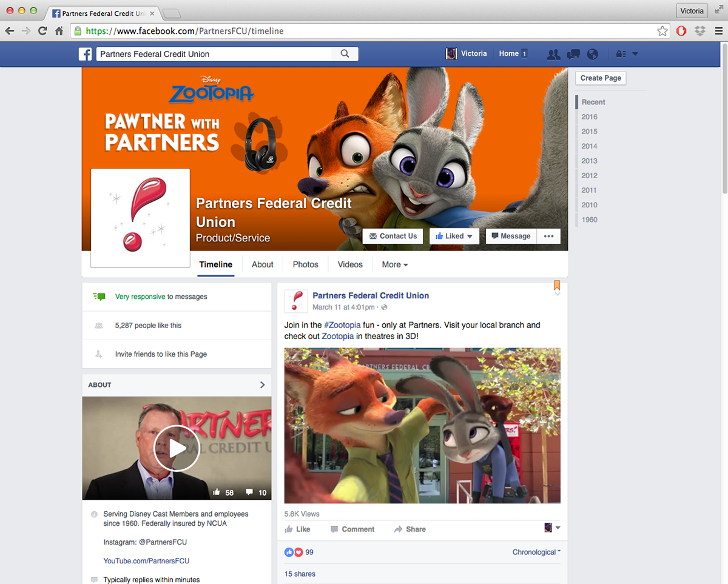Screen dimensions: 728x584
Task: Open the Chronological comment sort dropdown
Action: [x=536, y=552]
